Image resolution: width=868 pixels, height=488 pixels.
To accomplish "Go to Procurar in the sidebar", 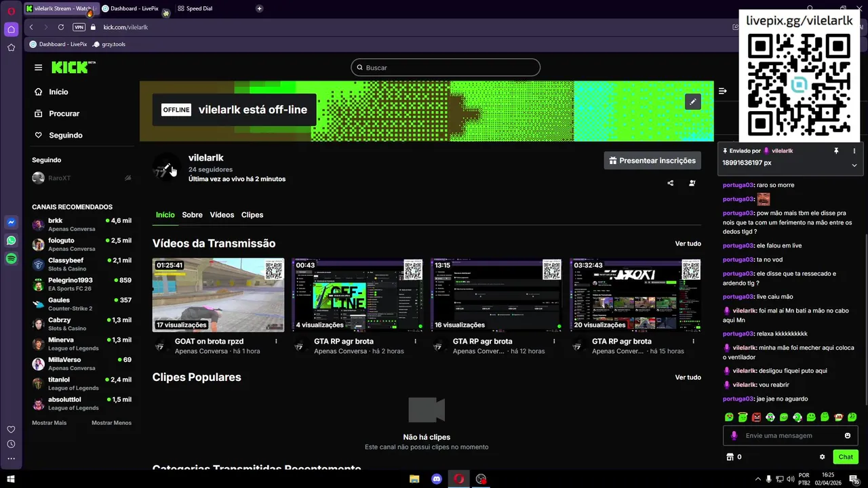I will pos(57,114).
